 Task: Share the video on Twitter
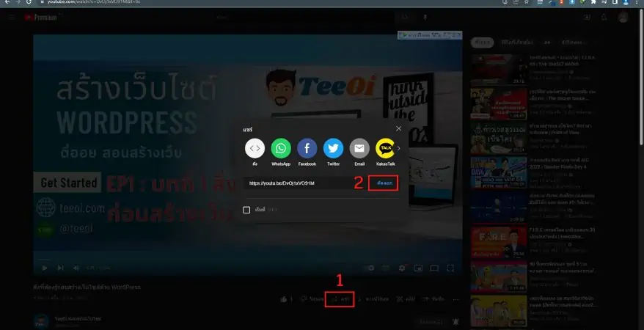[333, 148]
